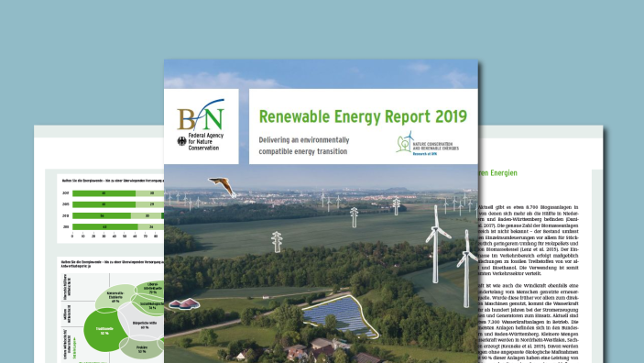
Task: Click the biogas plant domes illustration
Action: 184,303
